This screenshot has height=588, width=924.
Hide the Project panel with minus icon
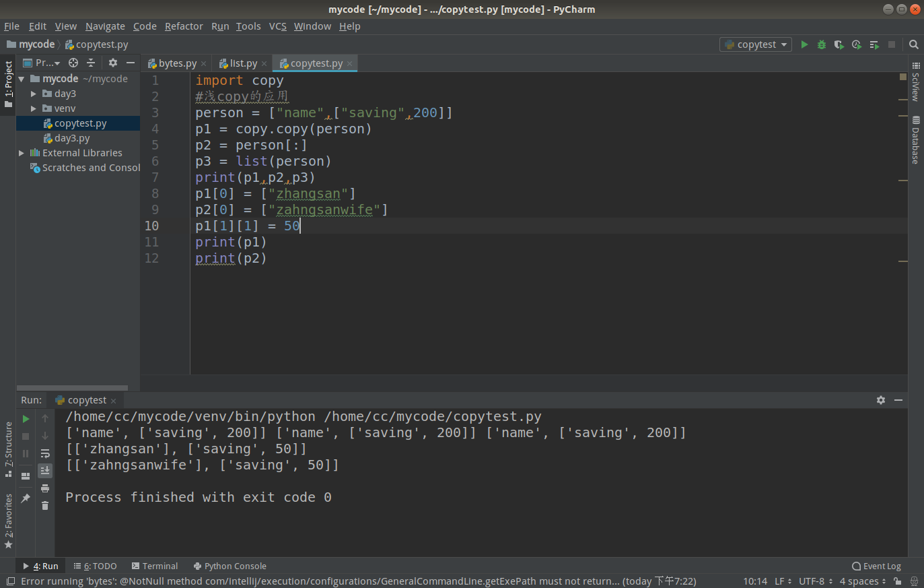coord(131,63)
